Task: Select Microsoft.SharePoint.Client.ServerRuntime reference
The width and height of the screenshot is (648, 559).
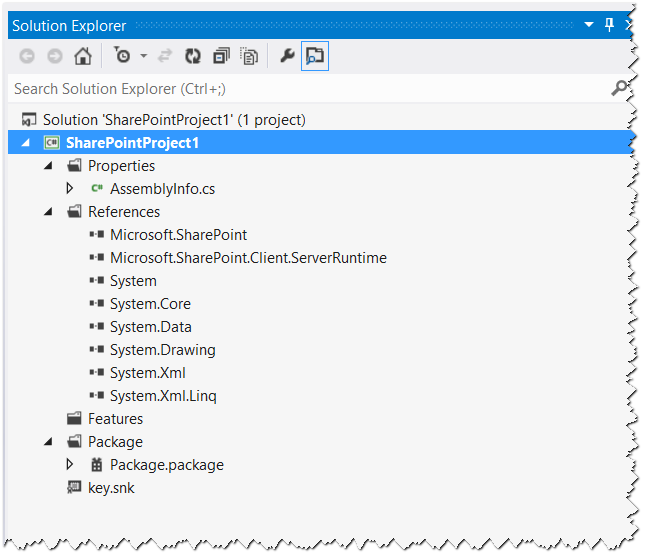Action: pos(248,258)
